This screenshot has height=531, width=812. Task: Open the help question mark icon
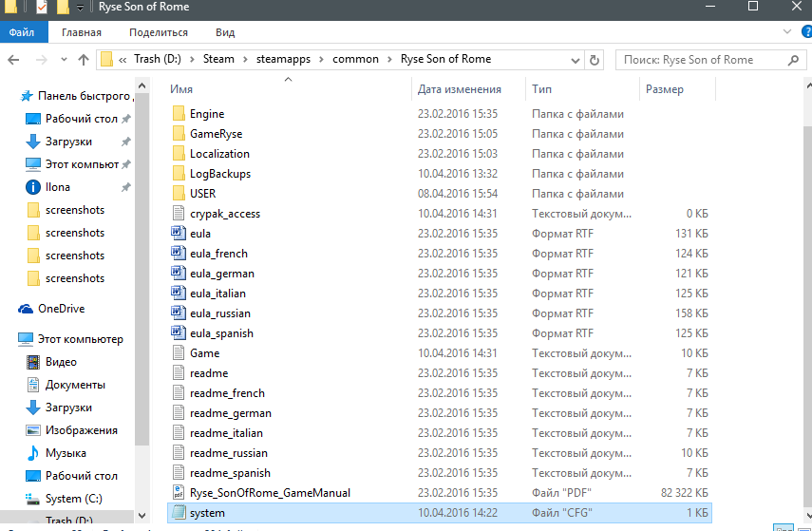click(807, 31)
